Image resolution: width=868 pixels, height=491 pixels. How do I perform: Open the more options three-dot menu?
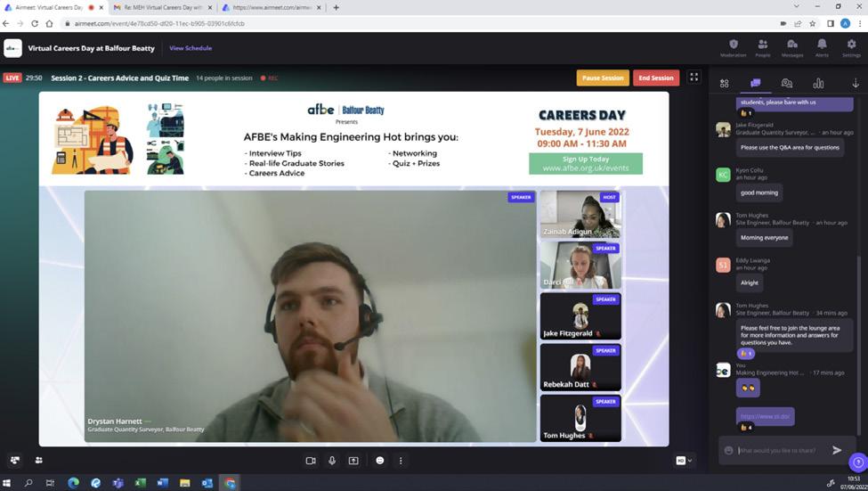point(401,461)
